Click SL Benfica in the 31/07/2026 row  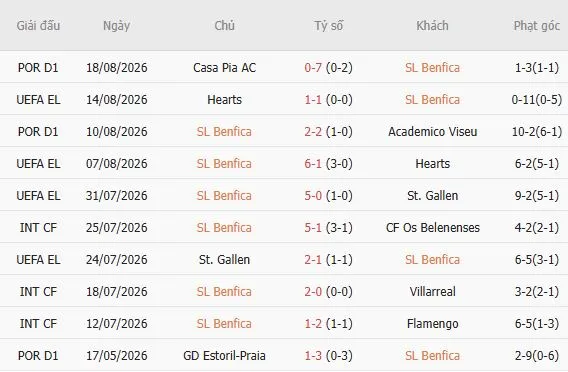[x=224, y=196]
